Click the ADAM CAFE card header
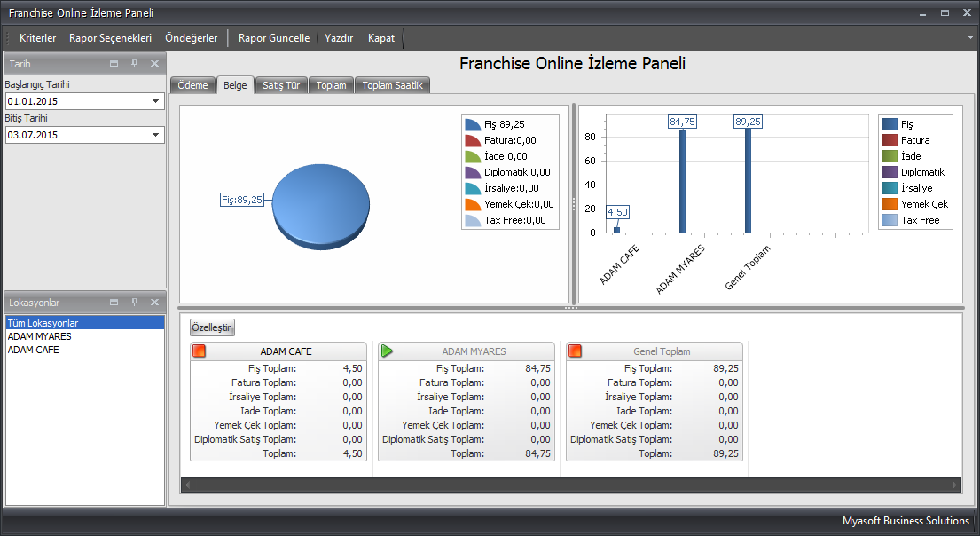The image size is (980, 536). pos(278,351)
